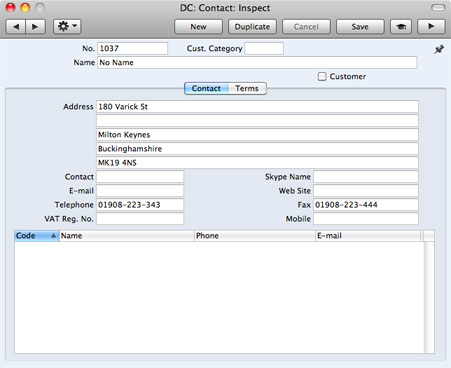The width and height of the screenshot is (451, 368).
Task: Click the Skype Name field
Action: 366,177
